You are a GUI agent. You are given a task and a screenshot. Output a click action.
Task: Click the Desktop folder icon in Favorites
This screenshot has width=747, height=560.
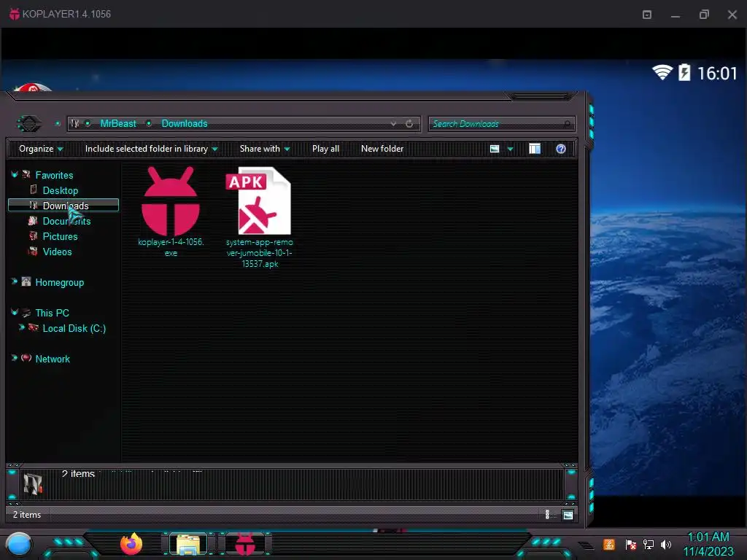[34, 190]
